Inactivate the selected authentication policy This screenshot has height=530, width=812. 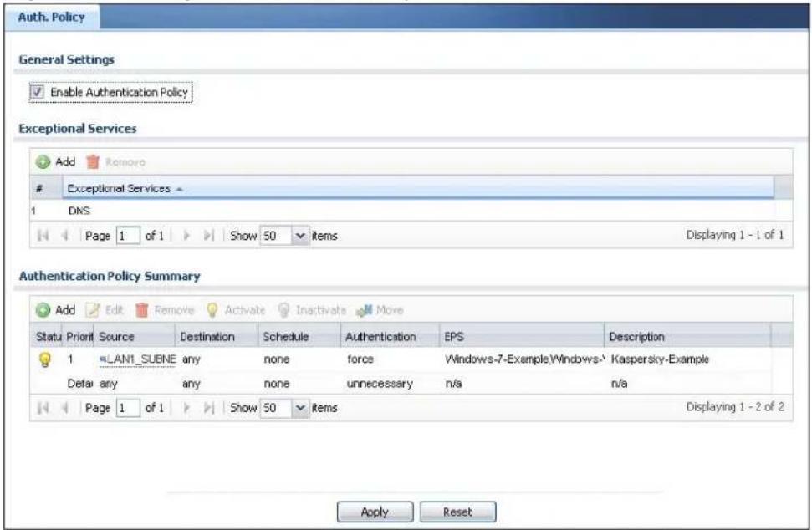(x=312, y=310)
